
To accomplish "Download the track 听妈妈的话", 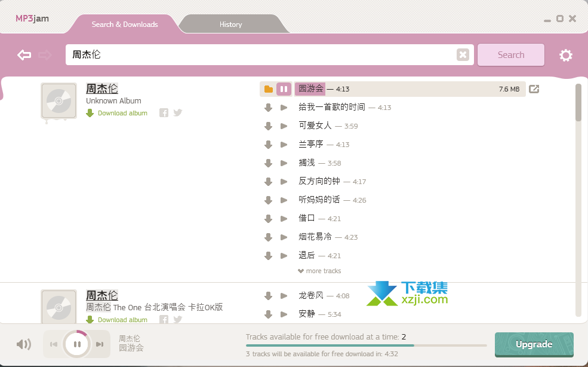I will click(268, 200).
